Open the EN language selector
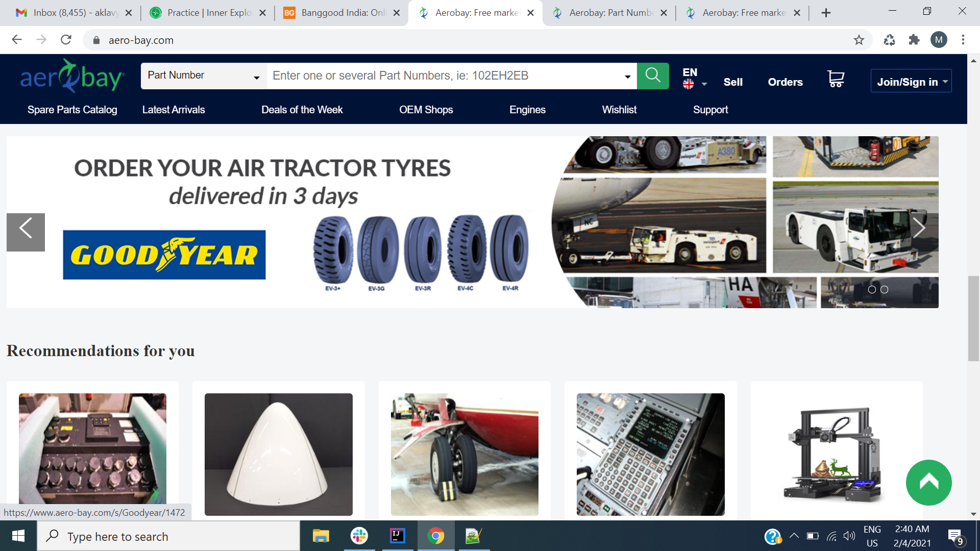This screenshot has width=980, height=551. point(694,78)
